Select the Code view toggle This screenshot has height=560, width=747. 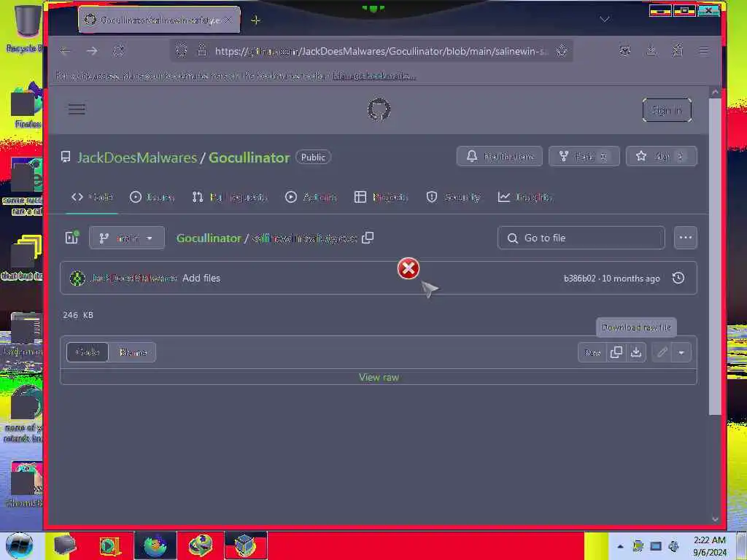coord(88,352)
